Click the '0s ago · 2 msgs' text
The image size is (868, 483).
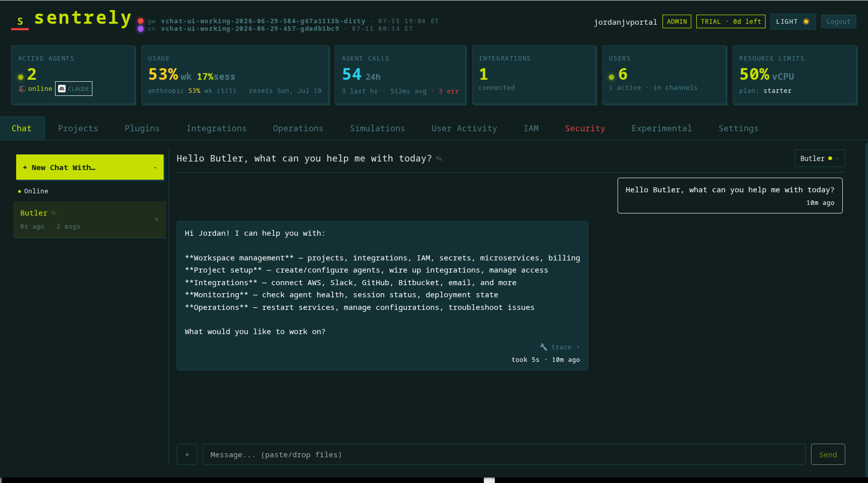coord(50,227)
